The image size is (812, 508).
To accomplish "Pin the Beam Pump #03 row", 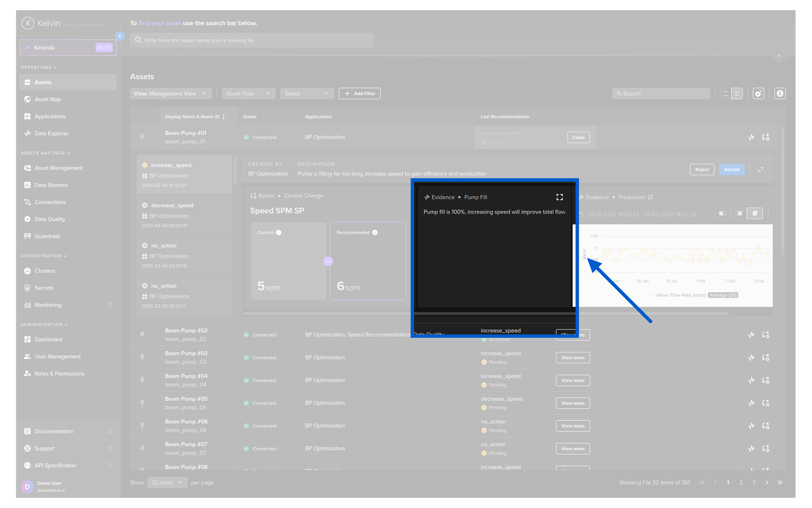I will click(143, 358).
